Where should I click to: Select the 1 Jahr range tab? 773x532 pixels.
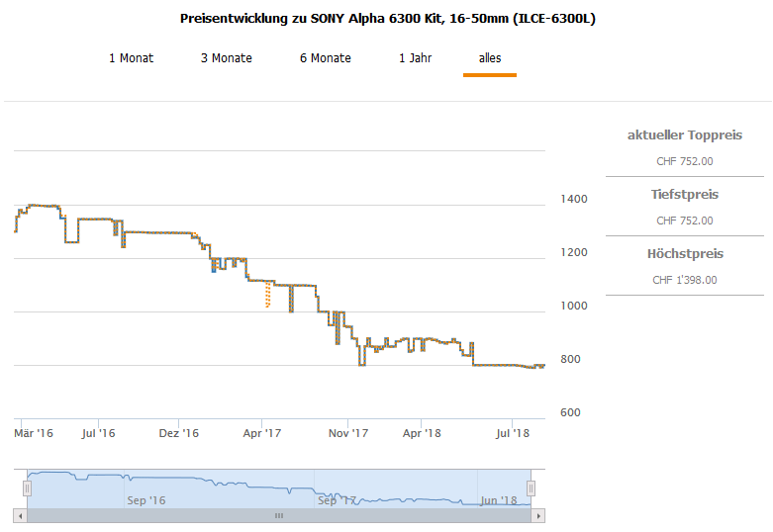[415, 58]
